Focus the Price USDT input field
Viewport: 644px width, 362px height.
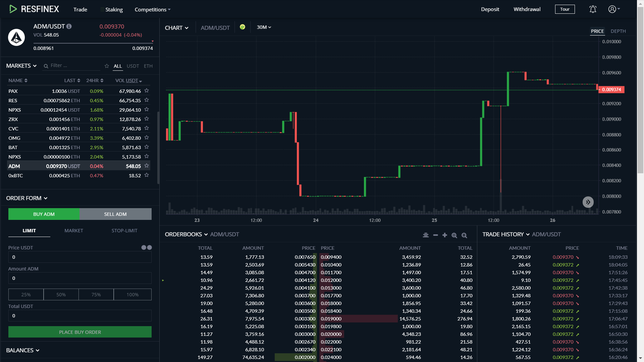(x=80, y=257)
